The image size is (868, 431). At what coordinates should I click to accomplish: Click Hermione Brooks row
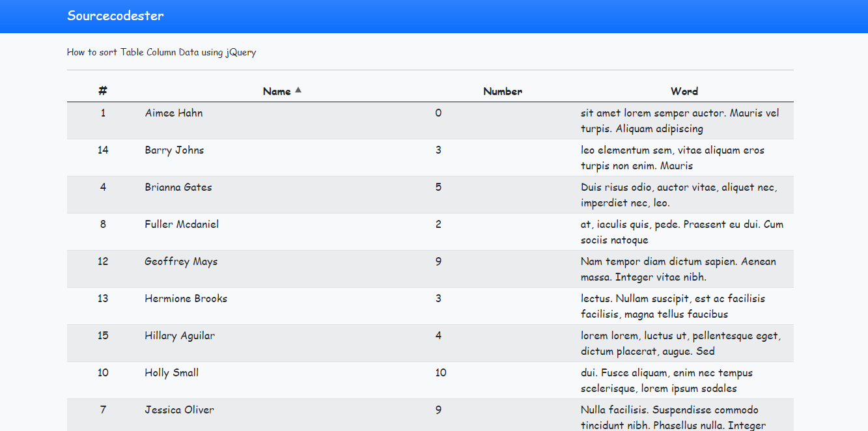tap(186, 298)
